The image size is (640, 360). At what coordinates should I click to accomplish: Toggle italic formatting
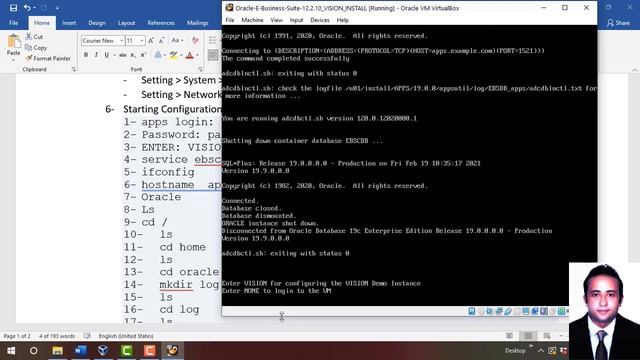point(96,55)
